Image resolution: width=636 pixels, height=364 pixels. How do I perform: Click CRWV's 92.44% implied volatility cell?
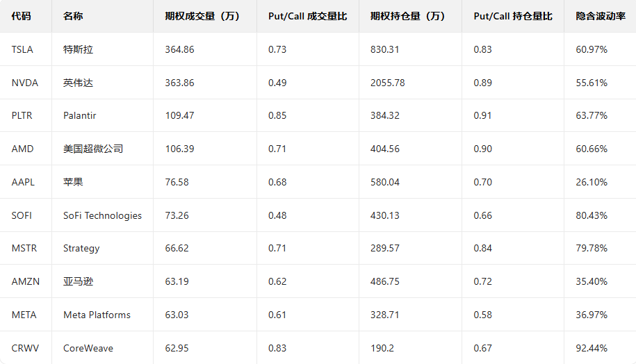tap(592, 348)
